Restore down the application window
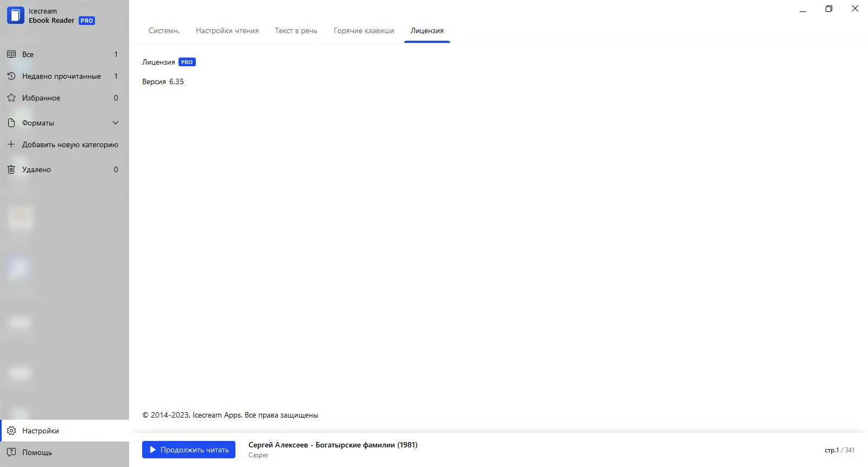The image size is (868, 467). coord(829,9)
